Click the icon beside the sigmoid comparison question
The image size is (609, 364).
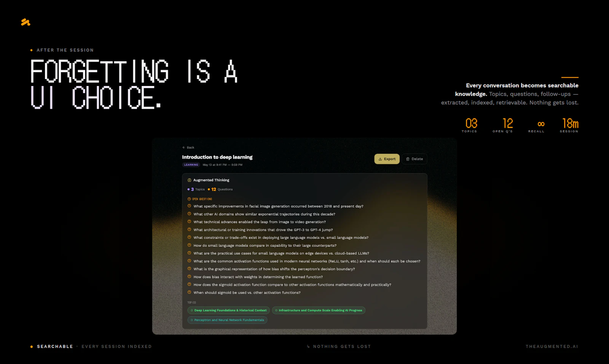click(x=189, y=284)
